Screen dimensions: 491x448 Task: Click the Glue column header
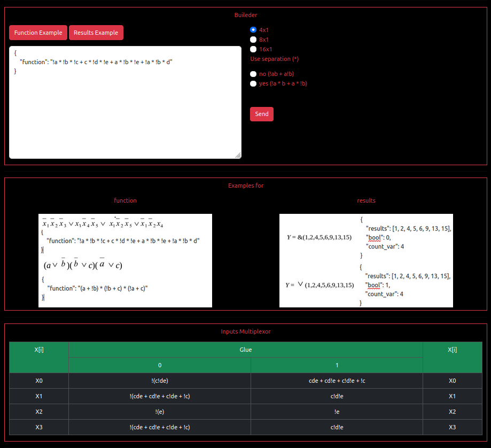point(246,350)
